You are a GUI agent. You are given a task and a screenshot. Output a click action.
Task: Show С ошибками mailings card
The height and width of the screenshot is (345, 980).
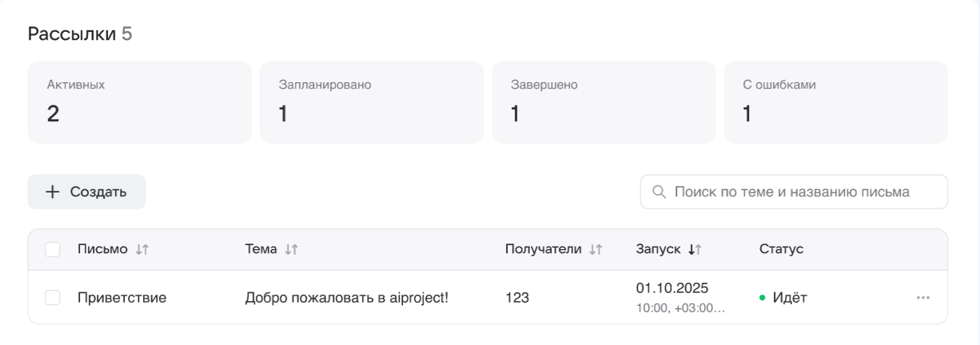[x=835, y=102]
